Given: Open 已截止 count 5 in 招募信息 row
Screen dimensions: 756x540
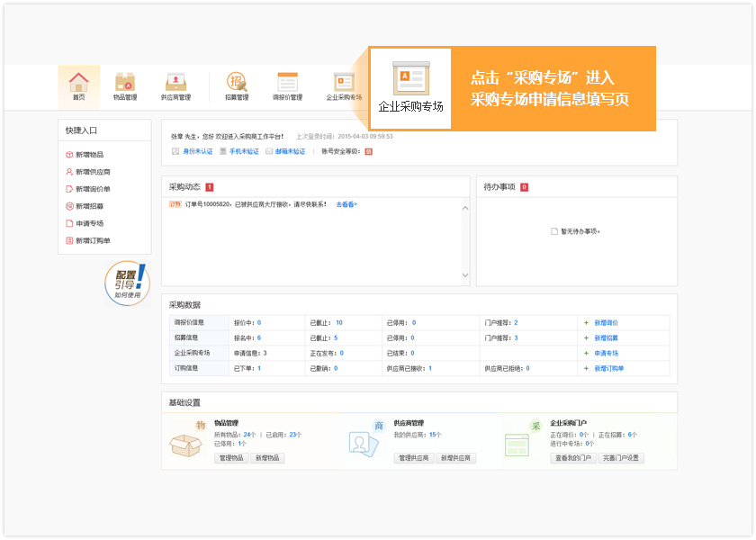Looking at the screenshot, I should pyautogui.click(x=336, y=338).
